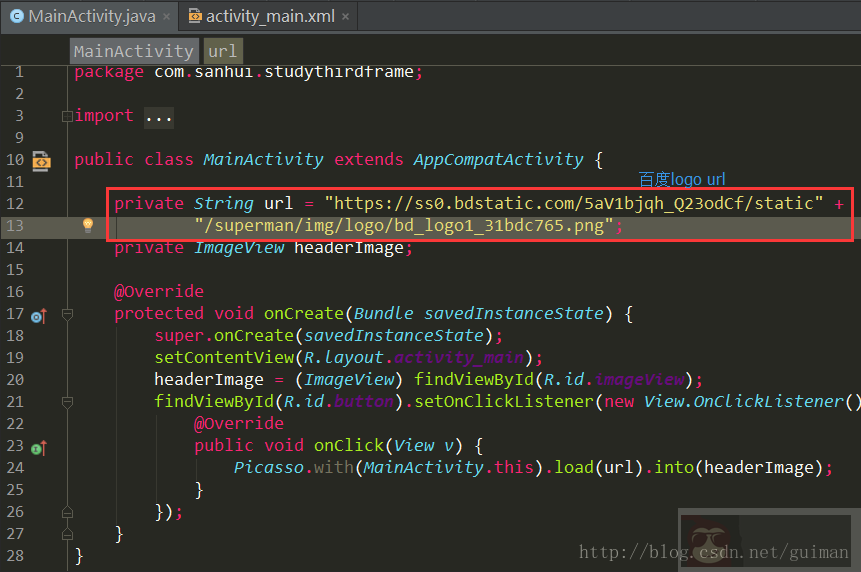Click the yellow lightbulb intention icon on line 13
Screen dimensions: 861x572
[88, 225]
